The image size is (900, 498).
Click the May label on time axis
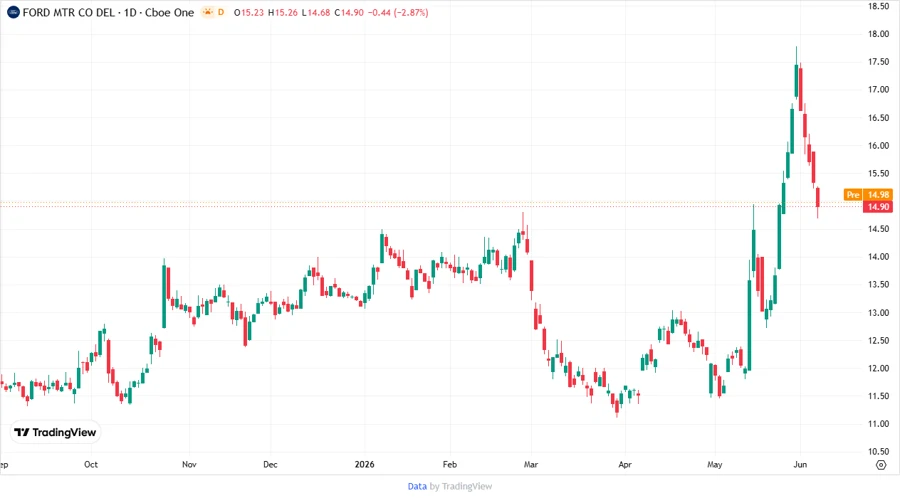[x=715, y=464]
